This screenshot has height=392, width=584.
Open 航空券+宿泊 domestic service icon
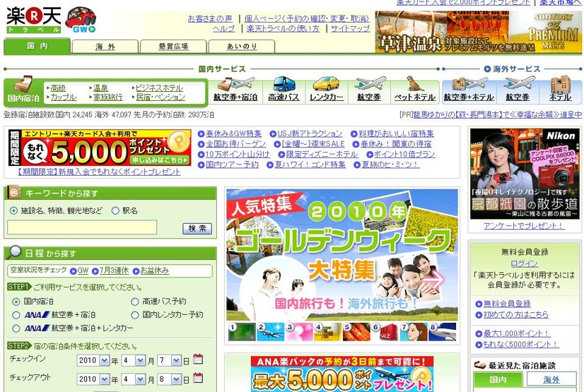pos(235,89)
